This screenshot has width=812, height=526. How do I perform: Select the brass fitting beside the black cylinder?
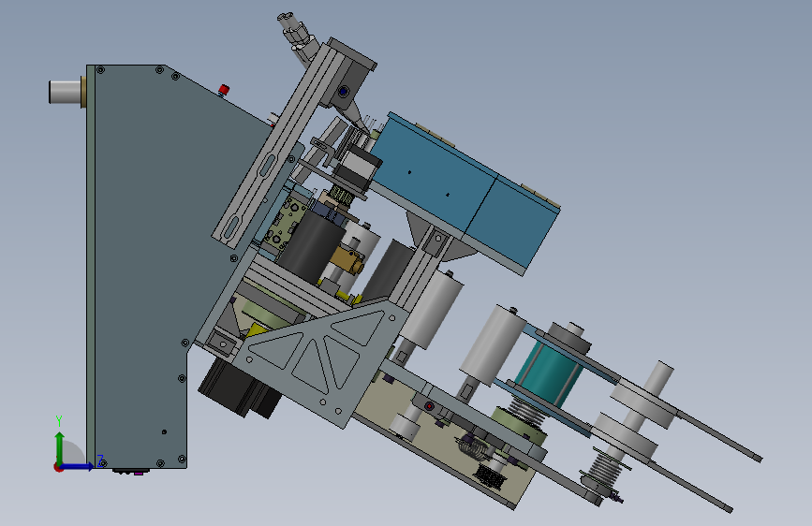click(347, 260)
